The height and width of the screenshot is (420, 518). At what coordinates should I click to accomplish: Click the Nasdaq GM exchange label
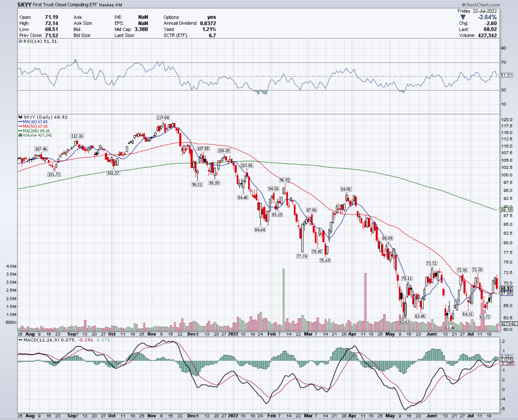(110, 5)
